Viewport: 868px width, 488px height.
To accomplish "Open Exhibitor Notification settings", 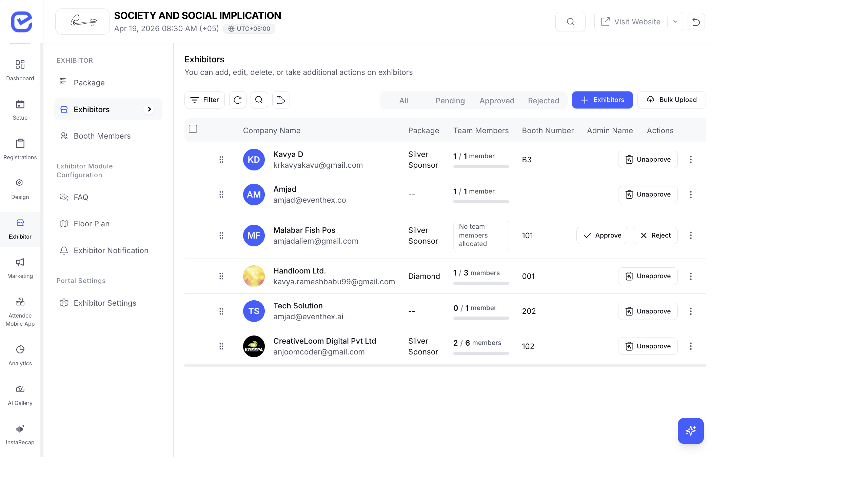I will (x=108, y=250).
